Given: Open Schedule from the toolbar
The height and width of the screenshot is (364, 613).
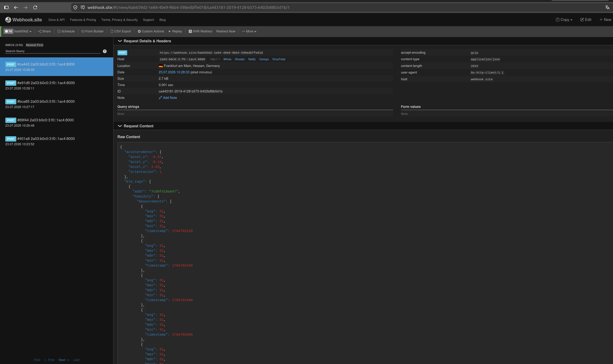Looking at the screenshot, I should point(66,31).
